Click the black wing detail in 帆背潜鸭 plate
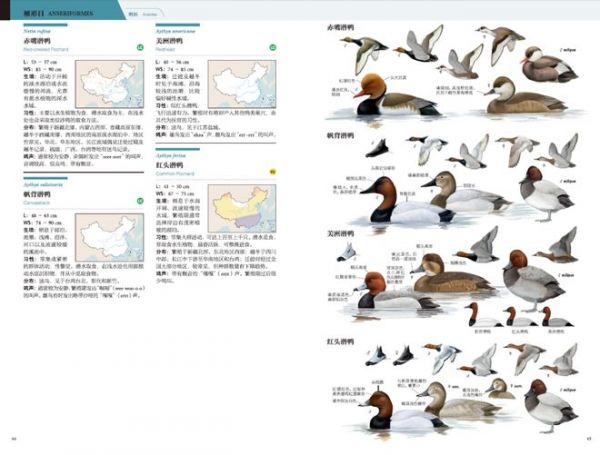This screenshot has width=600, height=455. (x=377, y=148)
